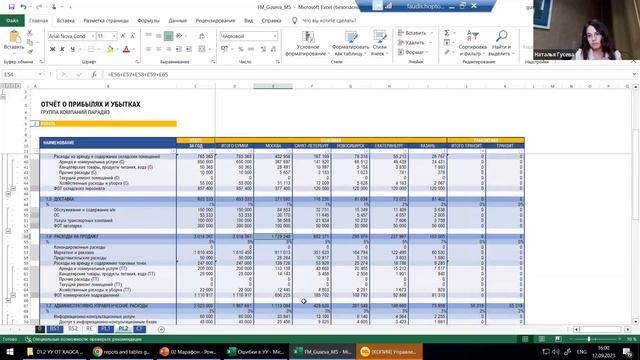Apply yellow fill color to cell

tap(109, 49)
